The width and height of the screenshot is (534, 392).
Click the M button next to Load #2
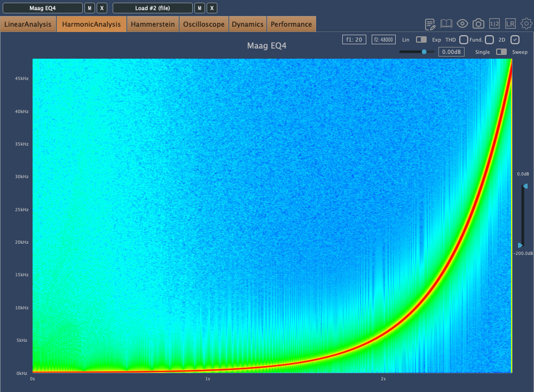(200, 8)
